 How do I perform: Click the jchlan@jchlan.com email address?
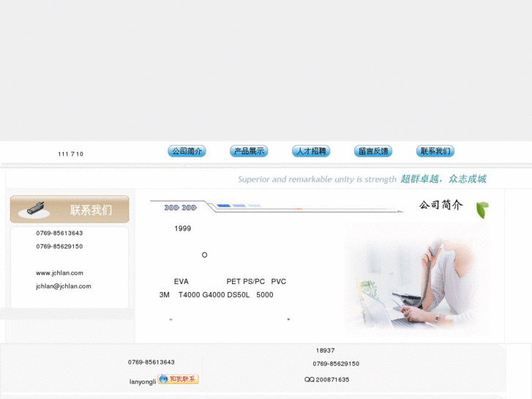(x=64, y=286)
